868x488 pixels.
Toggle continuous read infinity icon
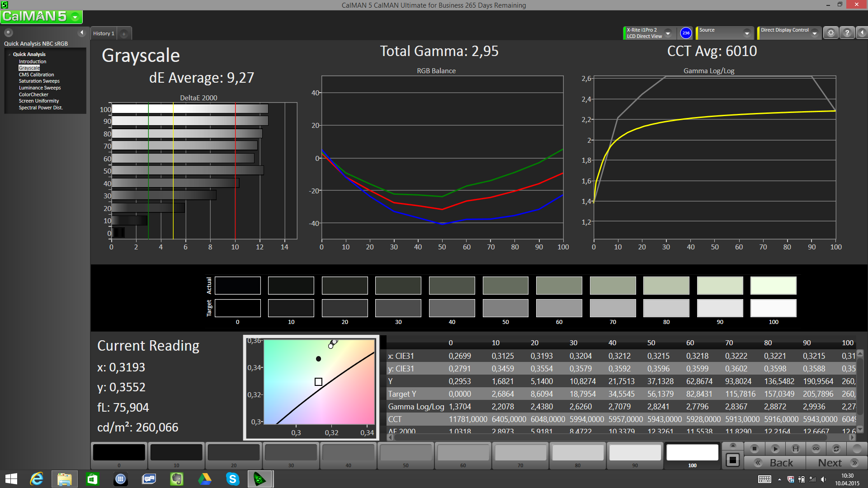tap(816, 449)
